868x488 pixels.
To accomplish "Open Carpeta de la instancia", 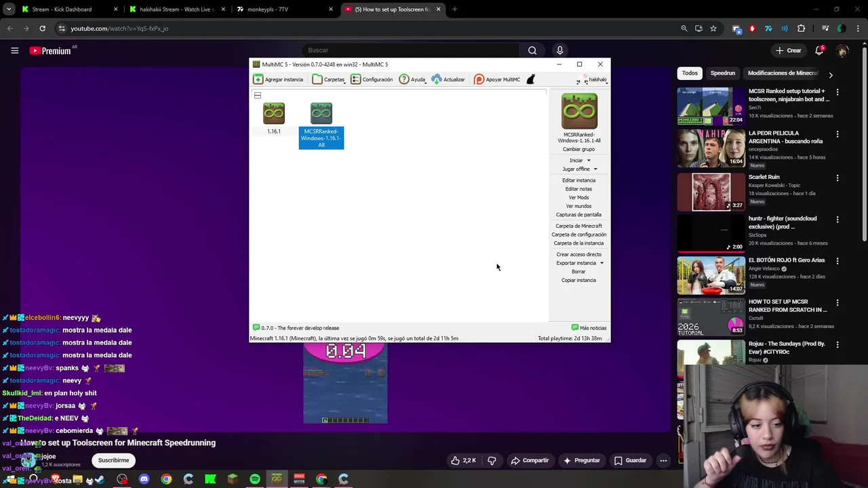I will coord(578,243).
